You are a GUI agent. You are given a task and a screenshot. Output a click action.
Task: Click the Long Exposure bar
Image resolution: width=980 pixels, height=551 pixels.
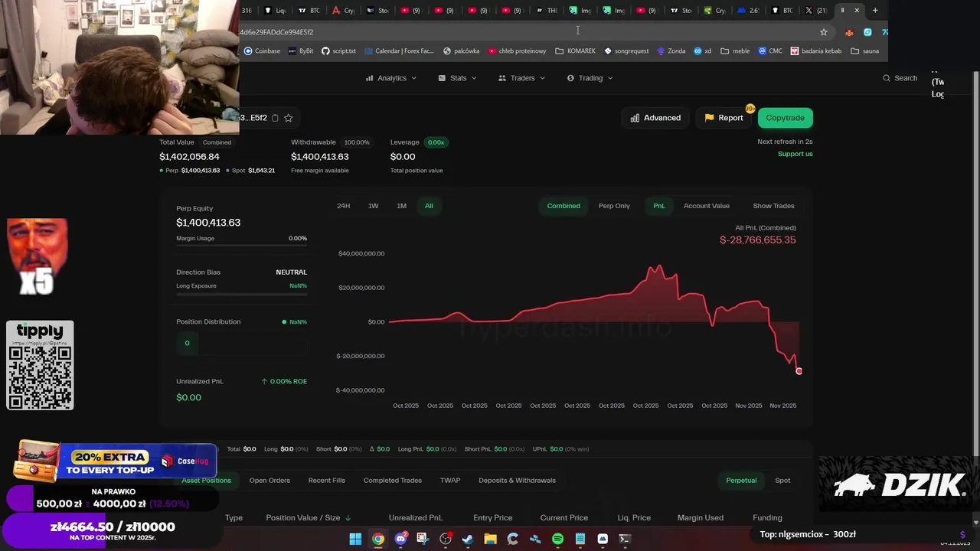241,294
